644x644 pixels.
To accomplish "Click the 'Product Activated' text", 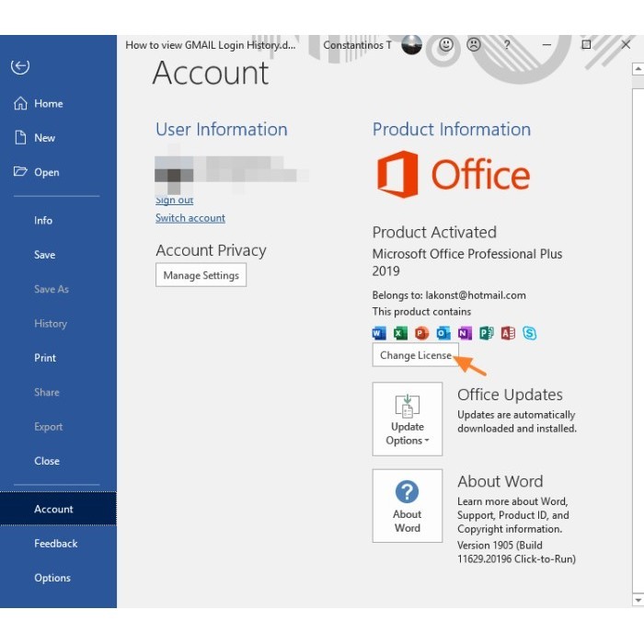I will point(434,232).
